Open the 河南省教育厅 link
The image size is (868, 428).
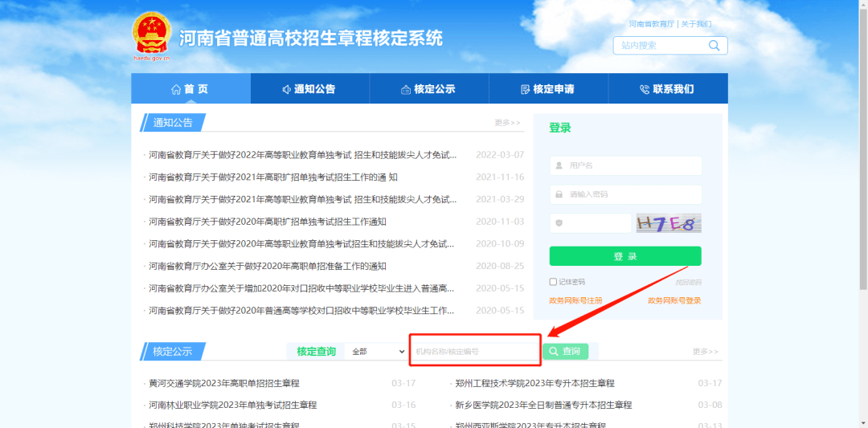pos(652,24)
